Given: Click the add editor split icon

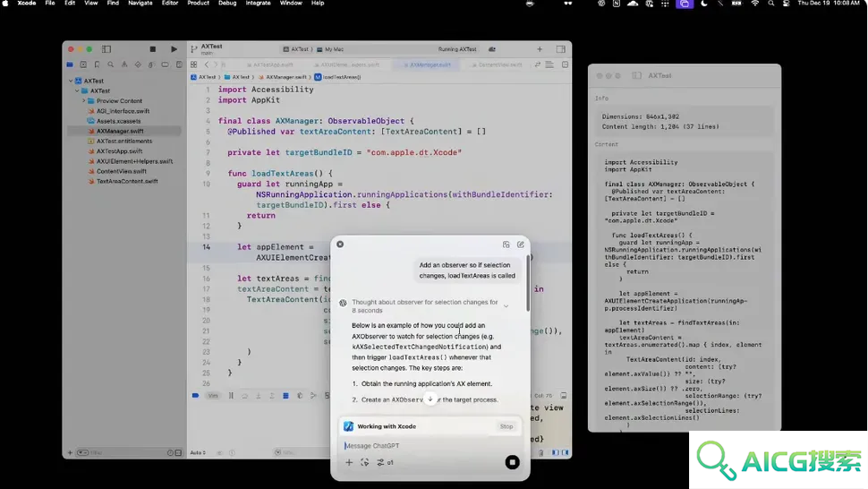Looking at the screenshot, I should (x=565, y=64).
